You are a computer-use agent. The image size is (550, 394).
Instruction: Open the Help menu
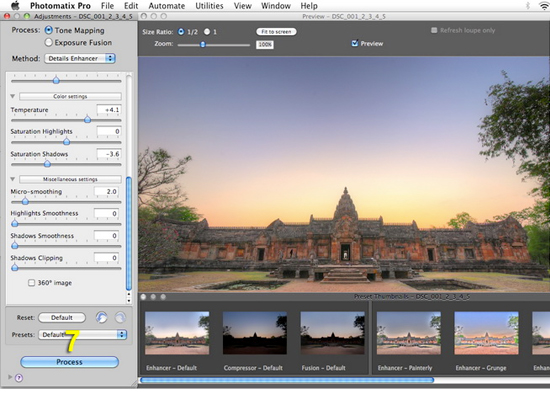pos(309,6)
